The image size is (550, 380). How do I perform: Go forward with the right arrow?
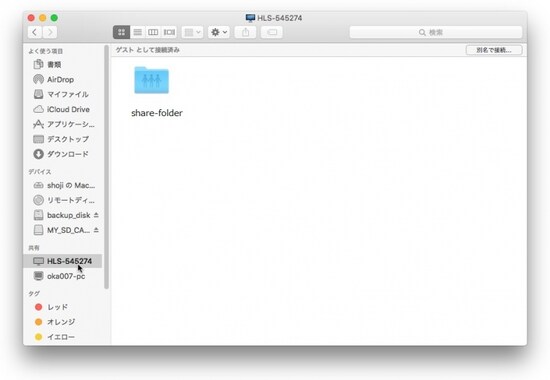point(50,32)
